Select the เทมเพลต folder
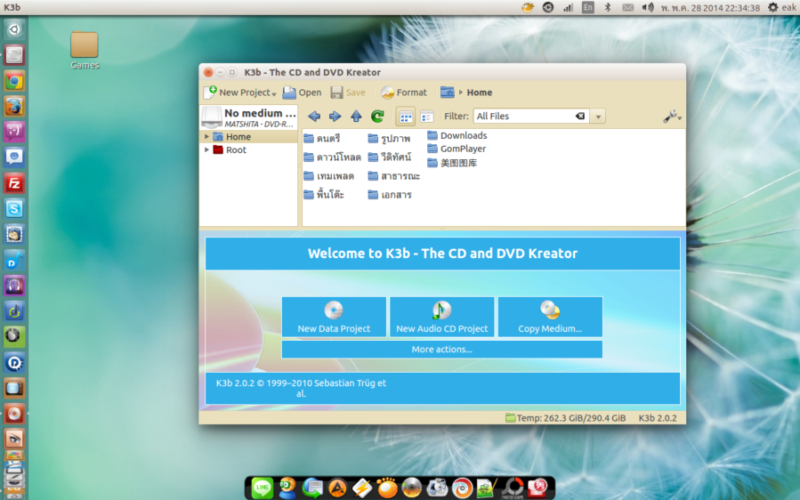800x500 pixels. click(x=329, y=176)
